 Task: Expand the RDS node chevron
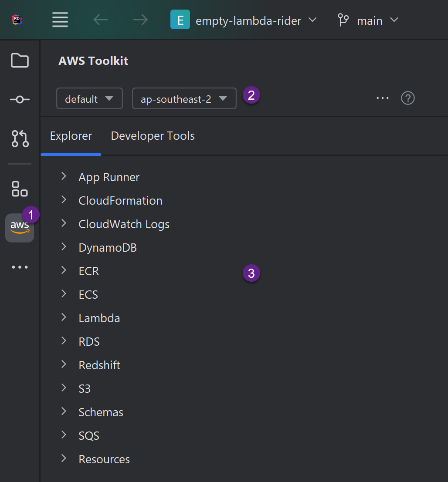64,341
